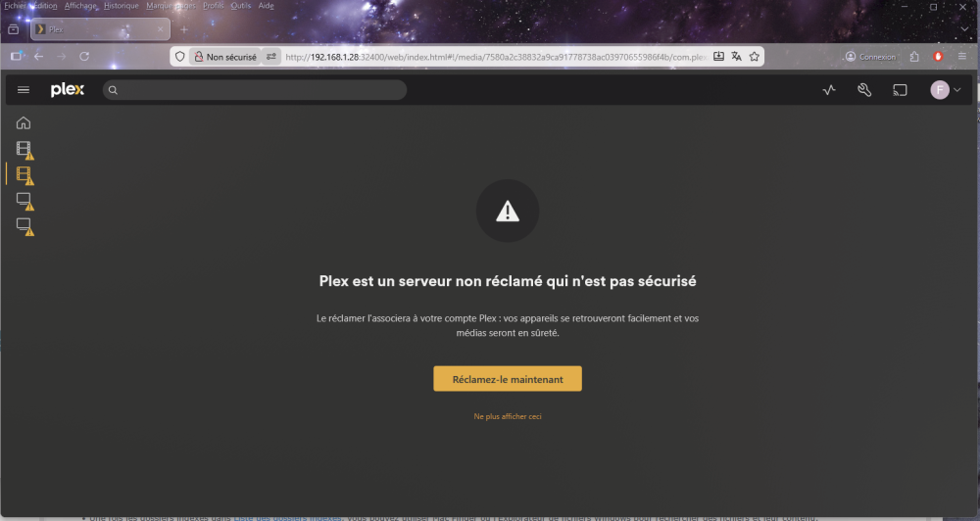
Task: Open the Marque-pages menu
Action: click(x=171, y=6)
